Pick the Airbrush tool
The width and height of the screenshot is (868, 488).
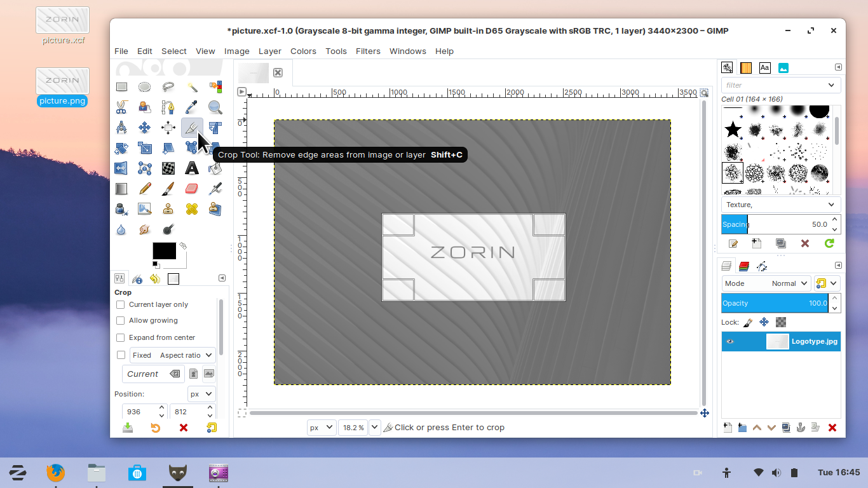point(215,189)
